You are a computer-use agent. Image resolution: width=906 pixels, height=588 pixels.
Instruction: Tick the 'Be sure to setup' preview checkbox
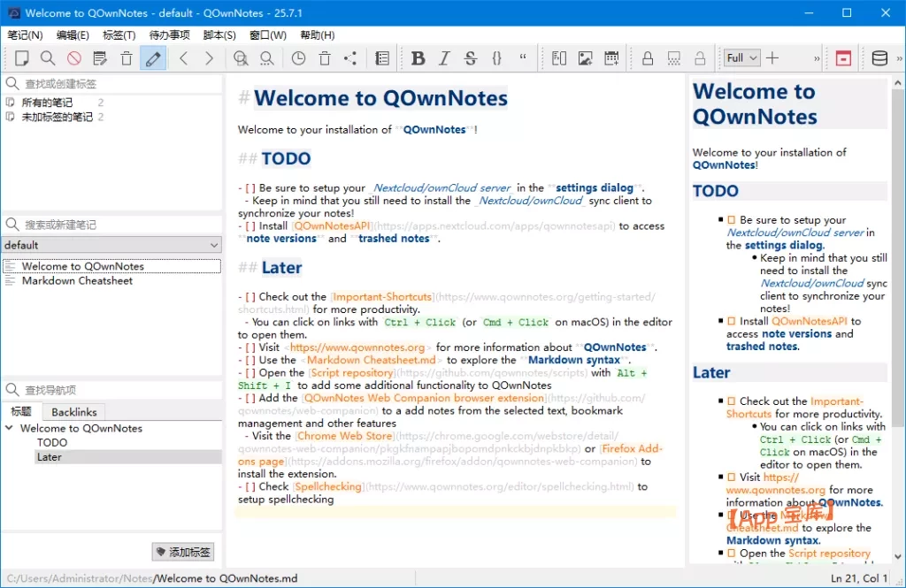732,220
